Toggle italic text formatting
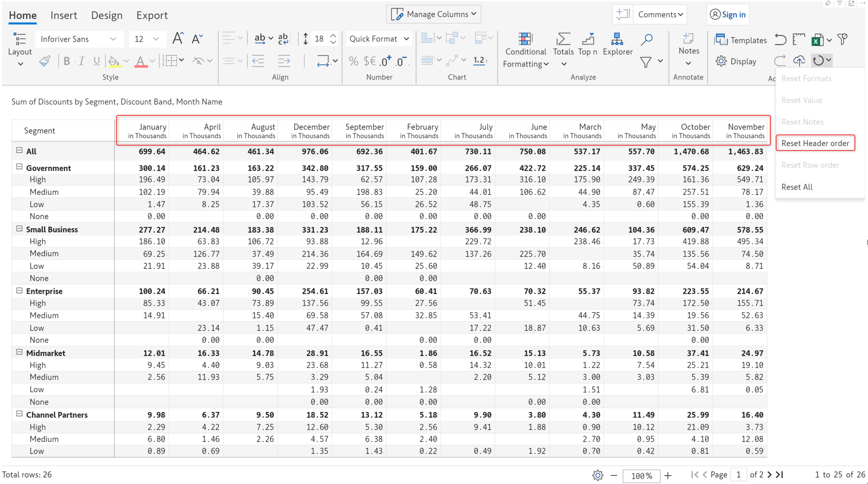 (81, 61)
